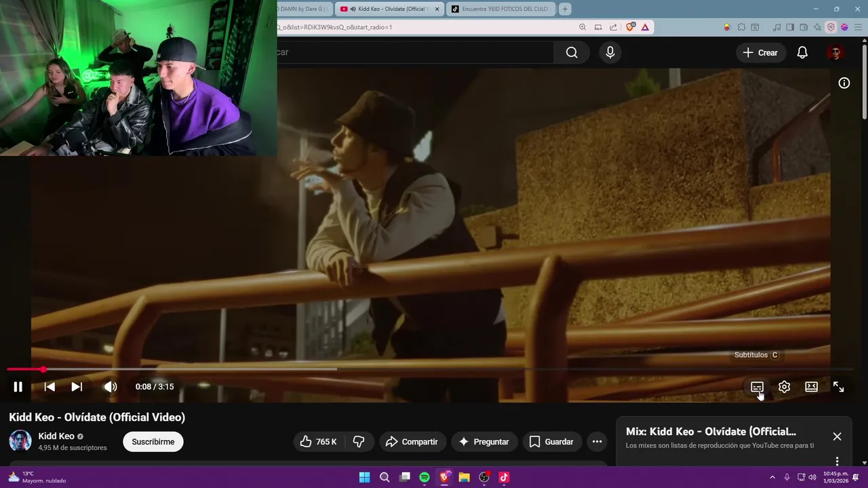This screenshot has width=868, height=488.
Task: Toggle subtitles on the video player
Action: tap(757, 387)
